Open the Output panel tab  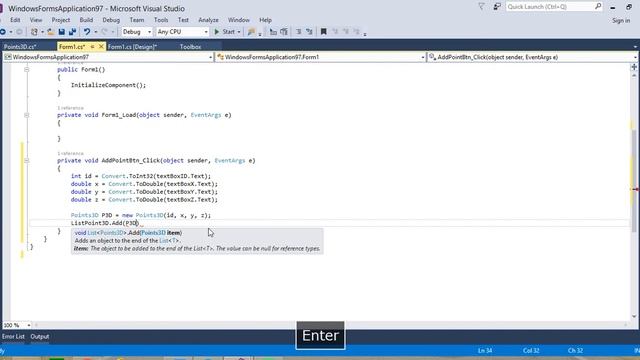tap(40, 337)
